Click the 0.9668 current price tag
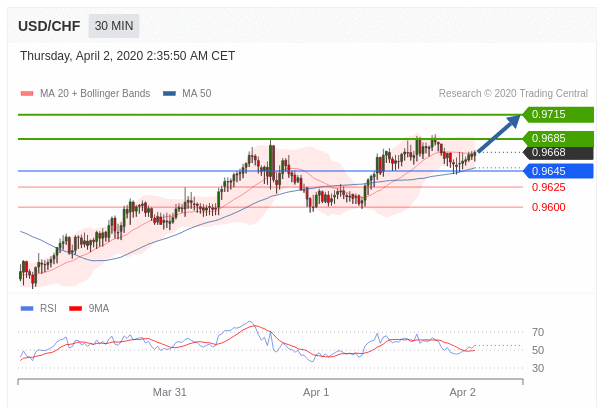Screen dimensions: 601x414 click(558, 152)
